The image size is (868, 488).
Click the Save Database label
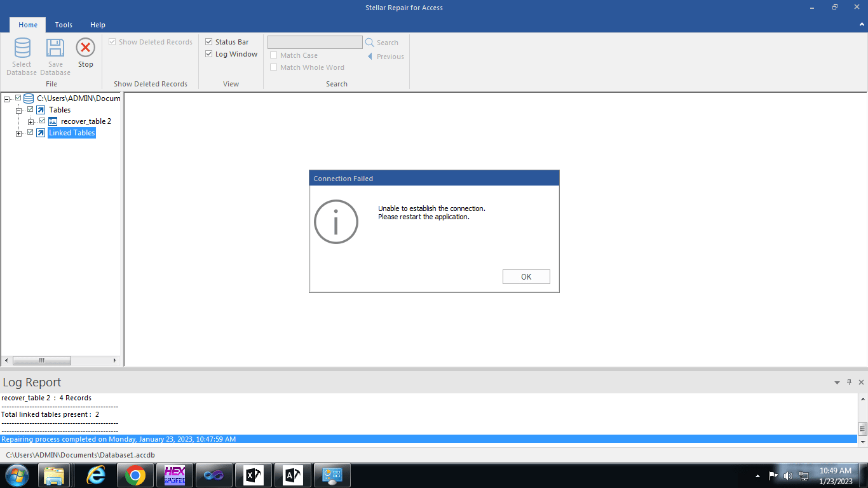pos(55,69)
